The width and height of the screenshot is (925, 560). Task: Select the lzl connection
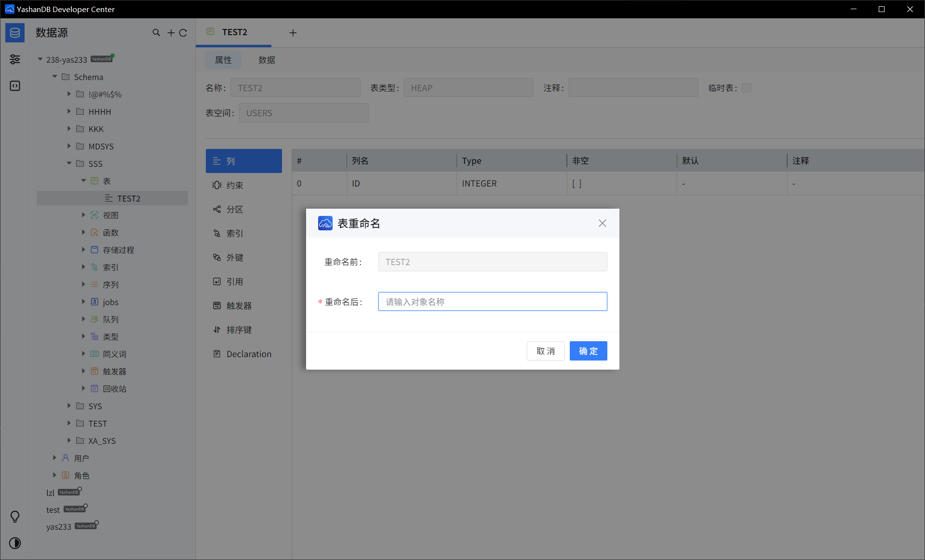point(50,493)
